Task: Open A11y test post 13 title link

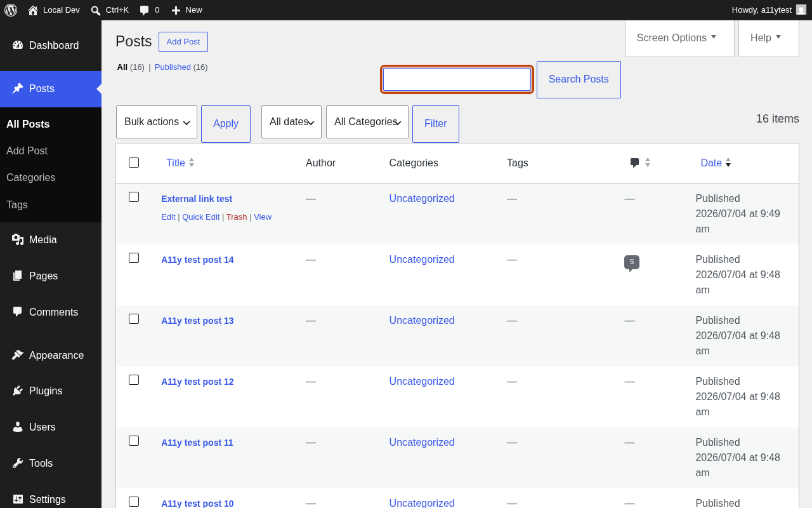Action: click(197, 321)
